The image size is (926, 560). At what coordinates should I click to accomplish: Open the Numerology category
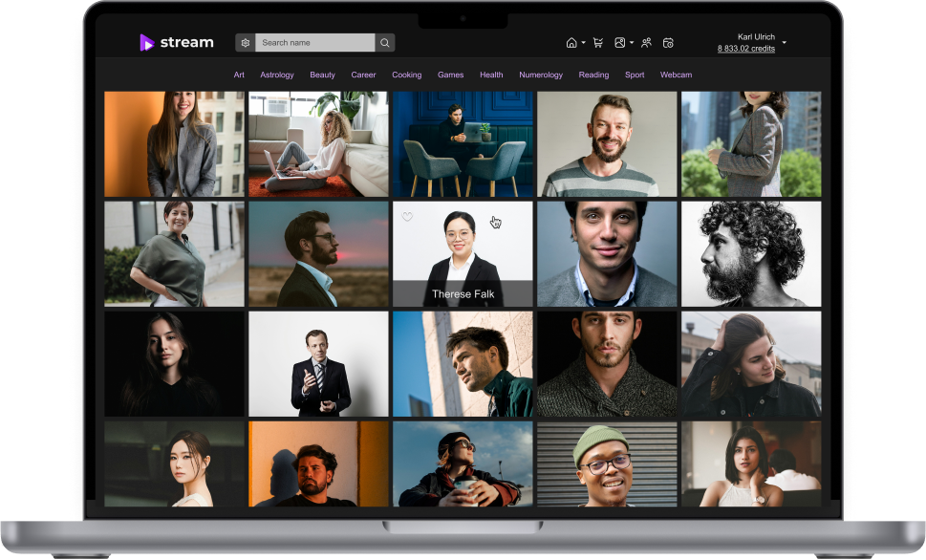click(541, 75)
